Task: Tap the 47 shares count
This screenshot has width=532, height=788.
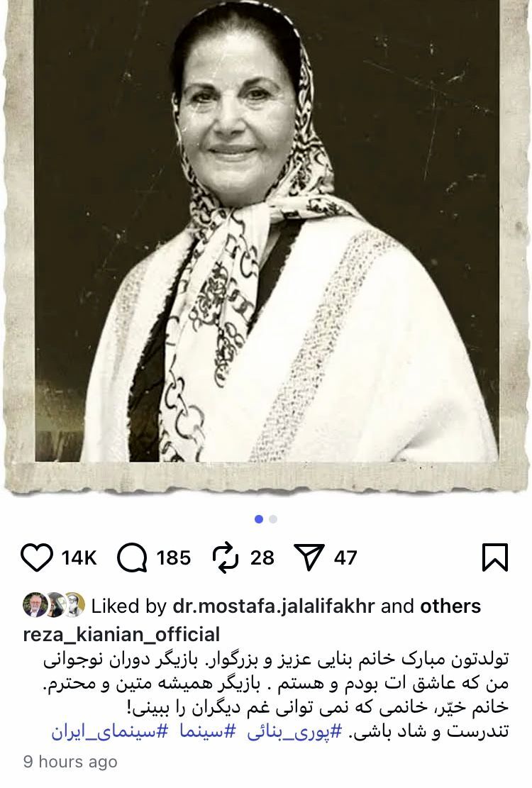Action: 345,557
